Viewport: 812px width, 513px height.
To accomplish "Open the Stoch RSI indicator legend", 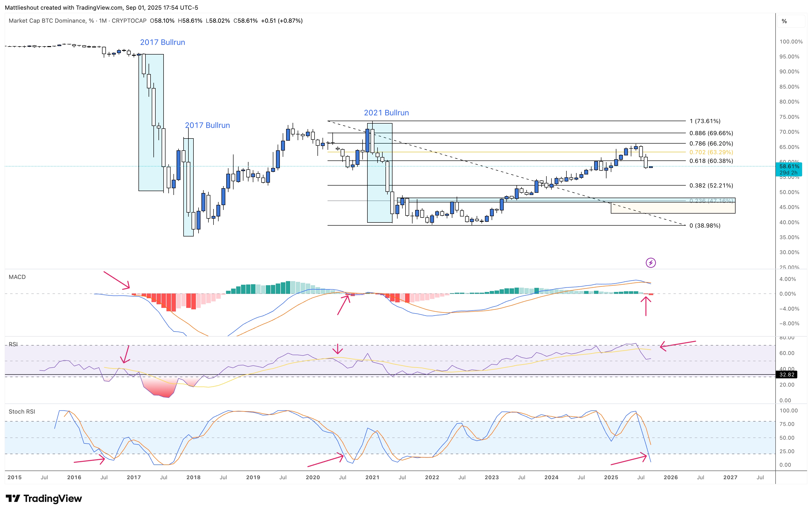I will [22, 411].
